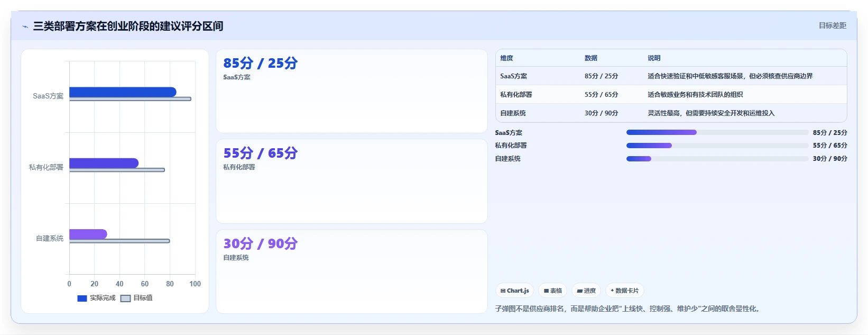868x335 pixels.
Task: Click 55分 / 65分 value right of progress bar
Action: tap(830, 146)
